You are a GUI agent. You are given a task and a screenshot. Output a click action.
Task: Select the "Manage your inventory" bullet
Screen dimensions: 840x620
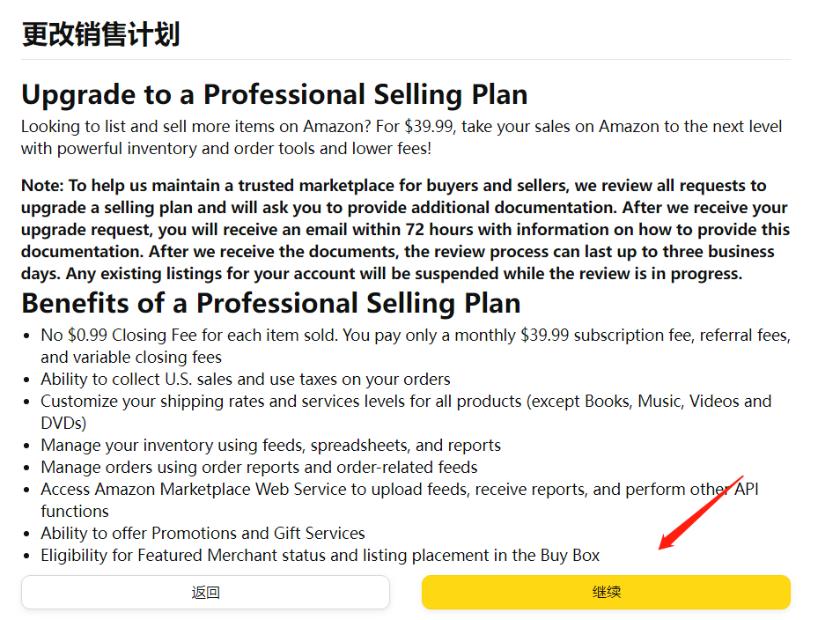pyautogui.click(x=270, y=446)
